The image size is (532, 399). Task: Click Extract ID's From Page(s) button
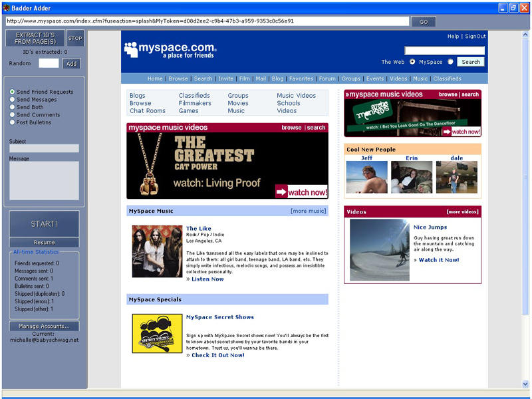click(35, 39)
